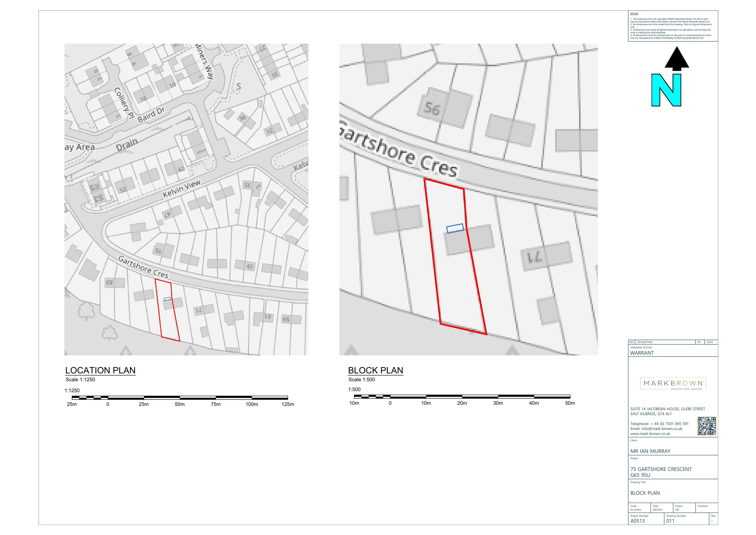The width and height of the screenshot is (756, 535).
Task: Click drawing number '011'
Action: 670,521
